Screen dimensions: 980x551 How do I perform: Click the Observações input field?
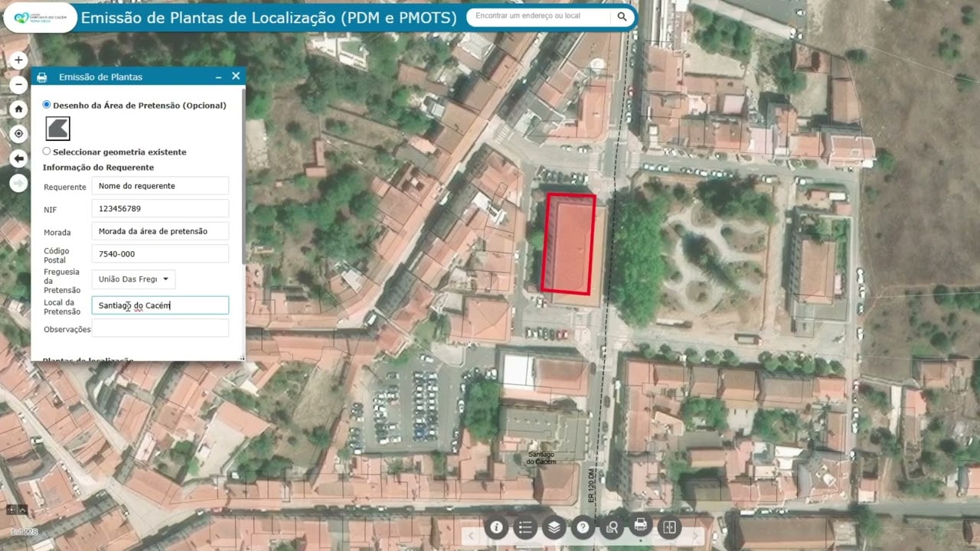(x=160, y=328)
